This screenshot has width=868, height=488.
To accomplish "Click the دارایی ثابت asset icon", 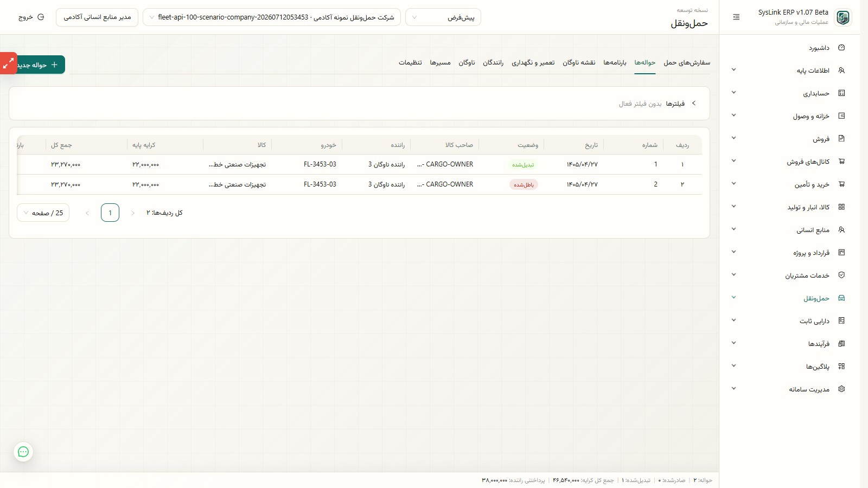I will (841, 321).
